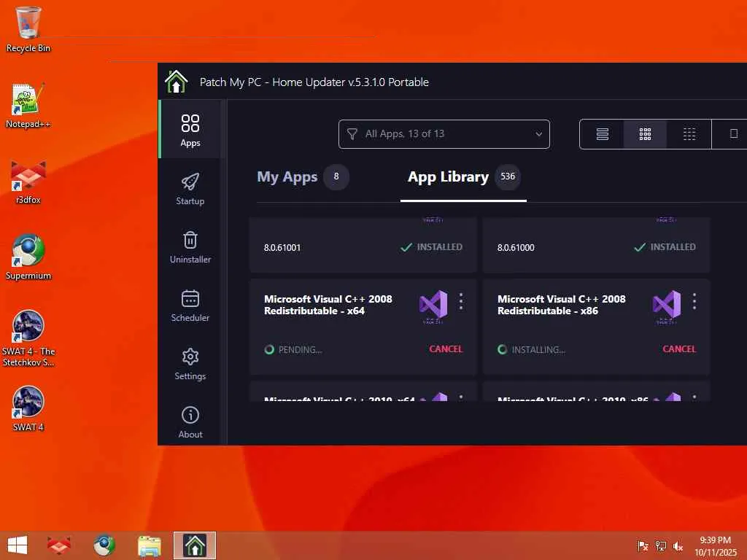This screenshot has height=560, width=747.
Task: Open r3dfox from the taskbar
Action: [59, 545]
